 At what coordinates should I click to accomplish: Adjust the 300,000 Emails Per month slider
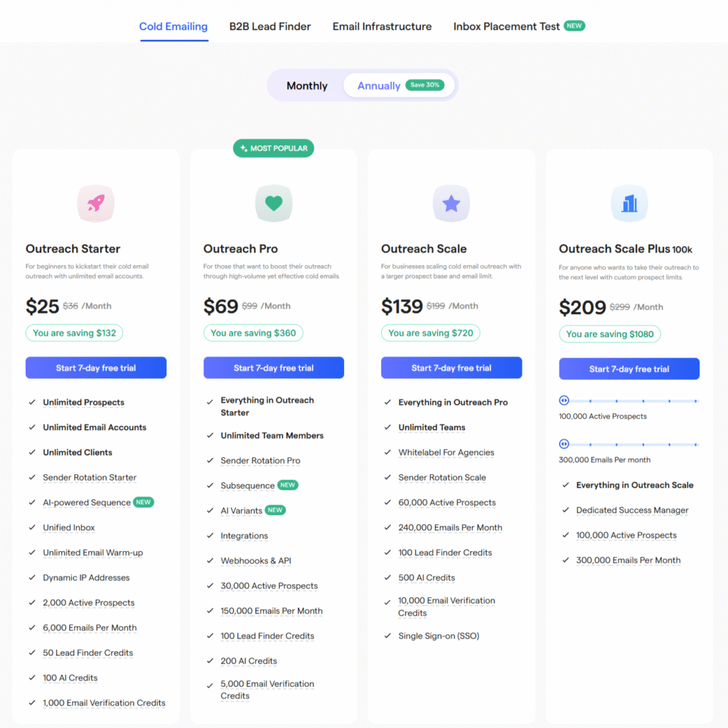coord(564,444)
